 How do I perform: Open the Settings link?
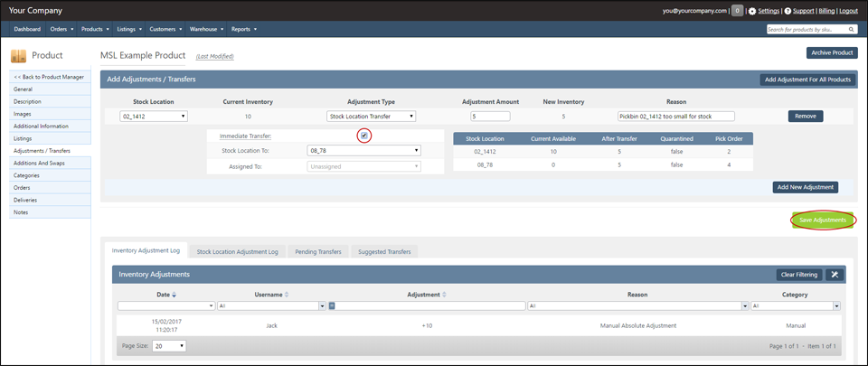(x=769, y=11)
